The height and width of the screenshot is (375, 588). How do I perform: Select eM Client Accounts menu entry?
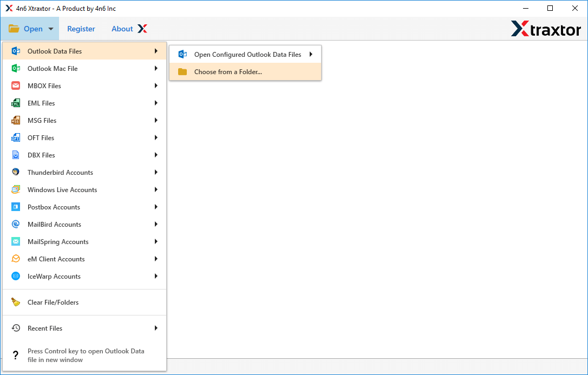coord(84,259)
